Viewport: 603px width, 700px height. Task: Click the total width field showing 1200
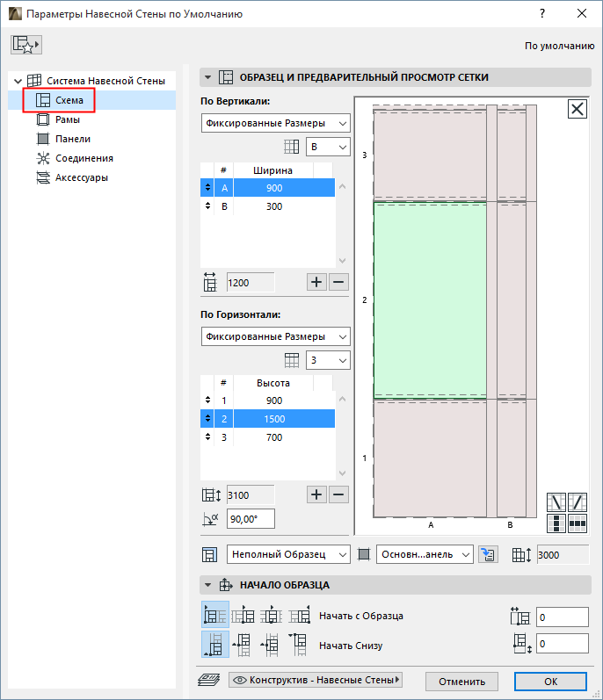[x=251, y=283]
